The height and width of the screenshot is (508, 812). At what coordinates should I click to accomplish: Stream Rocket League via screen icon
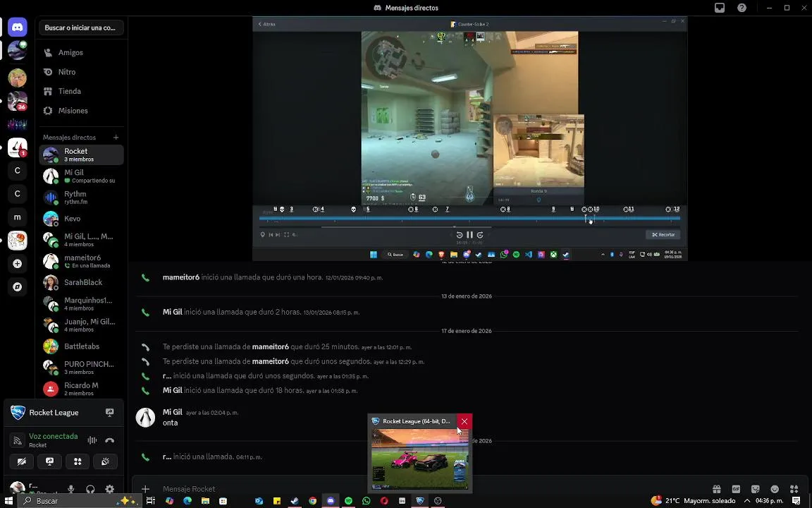[110, 413]
